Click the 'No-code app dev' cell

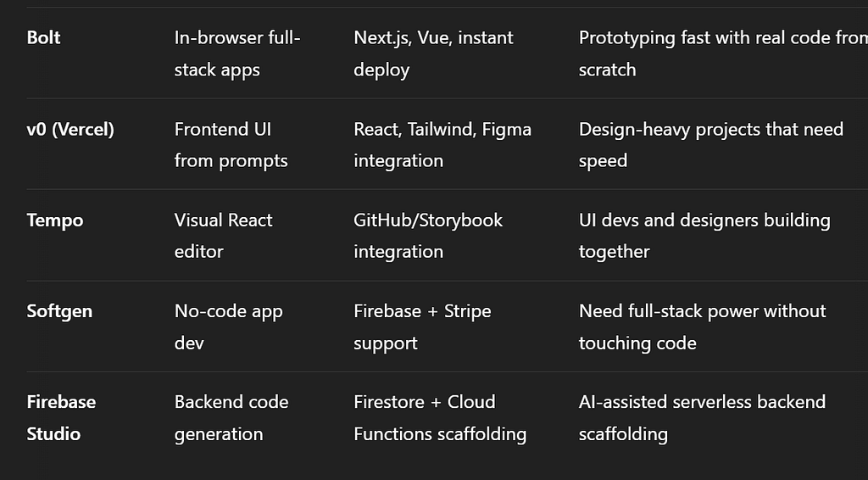(228, 327)
